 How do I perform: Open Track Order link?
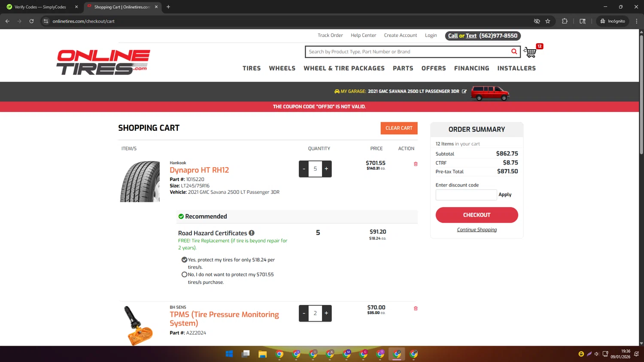click(330, 36)
